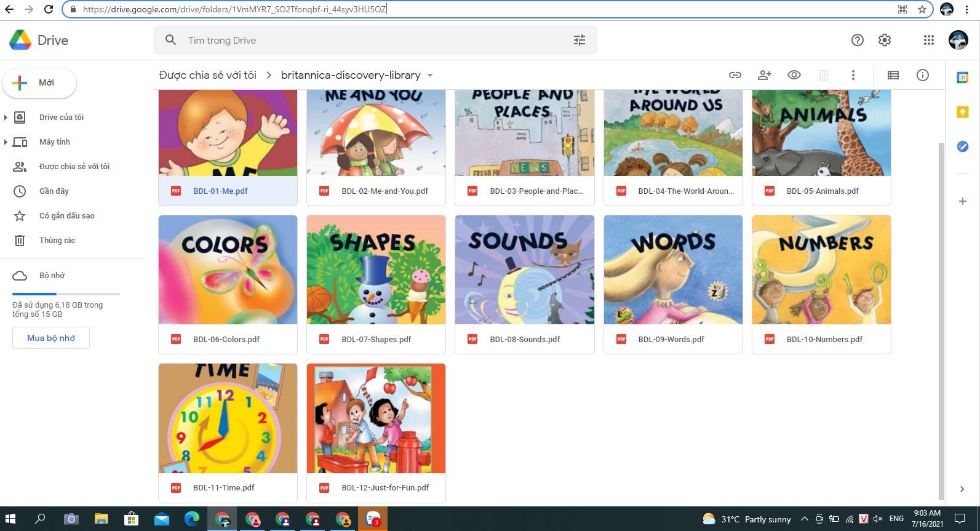Click the share folder add-person icon
Viewport: 980px width, 531px height.
coord(764,75)
